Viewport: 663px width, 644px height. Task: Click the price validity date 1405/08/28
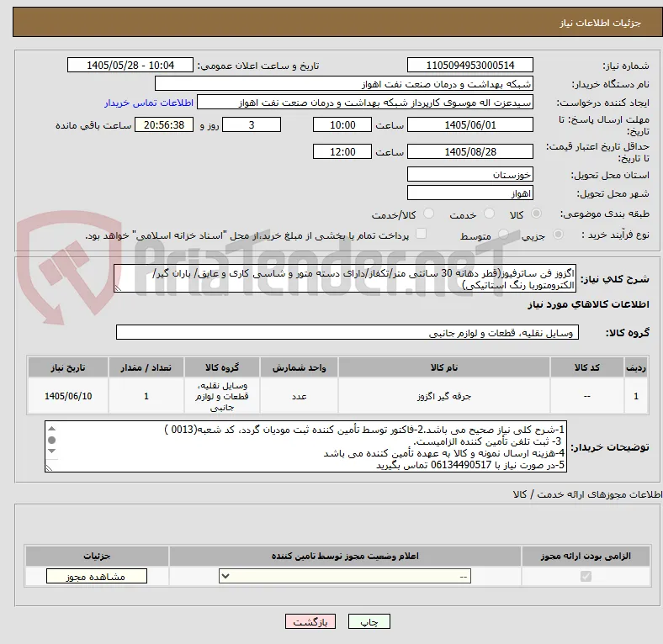470,151
